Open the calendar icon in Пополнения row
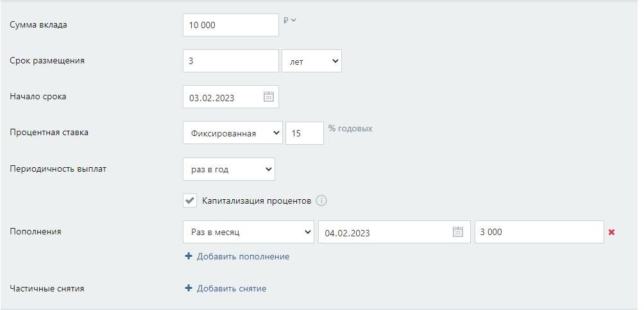644x310 pixels. (458, 232)
